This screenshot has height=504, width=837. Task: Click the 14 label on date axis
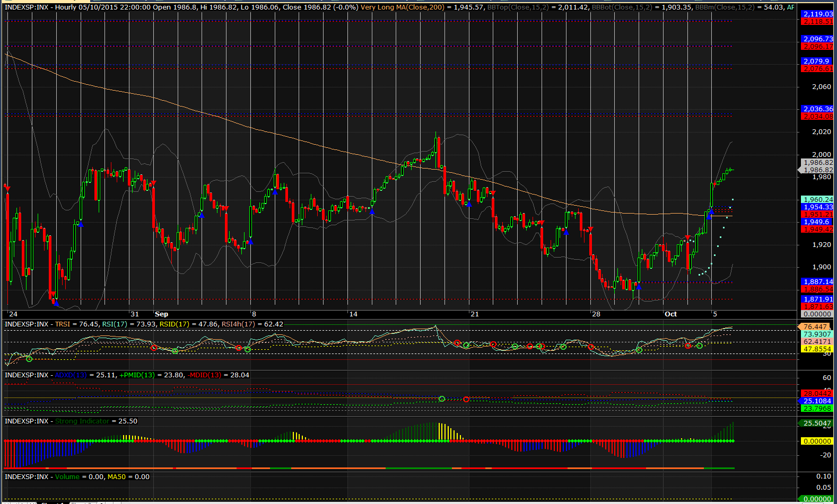click(x=353, y=314)
